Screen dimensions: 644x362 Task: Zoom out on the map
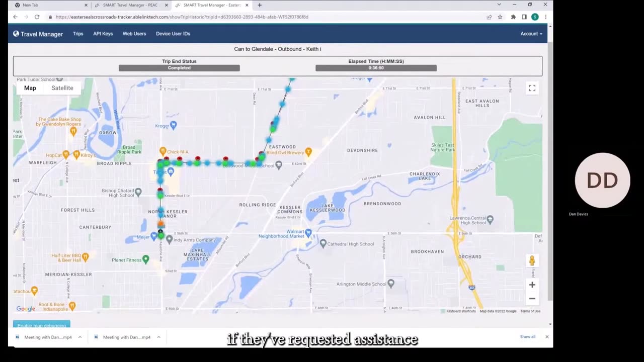click(x=532, y=298)
